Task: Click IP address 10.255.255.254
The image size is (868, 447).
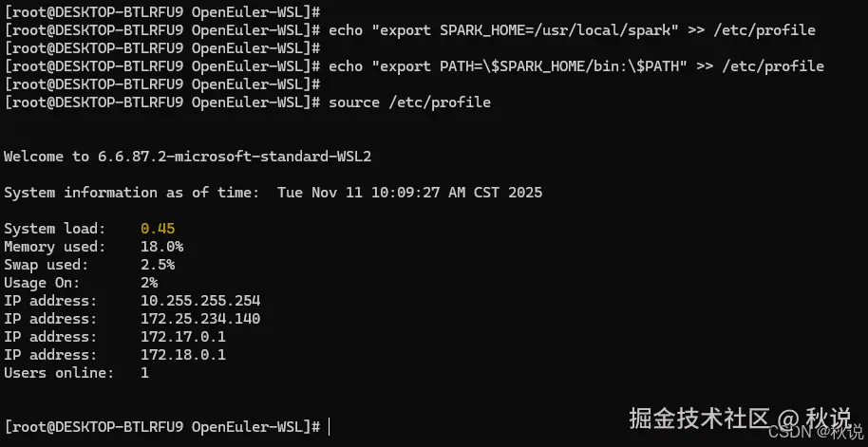Action: [200, 301]
